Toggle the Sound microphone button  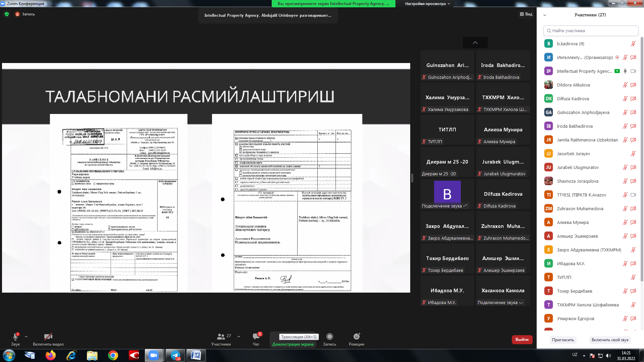(x=15, y=337)
